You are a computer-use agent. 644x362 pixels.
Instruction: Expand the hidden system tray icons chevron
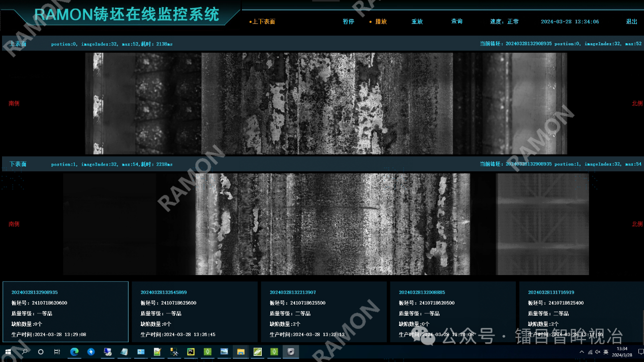click(x=581, y=352)
